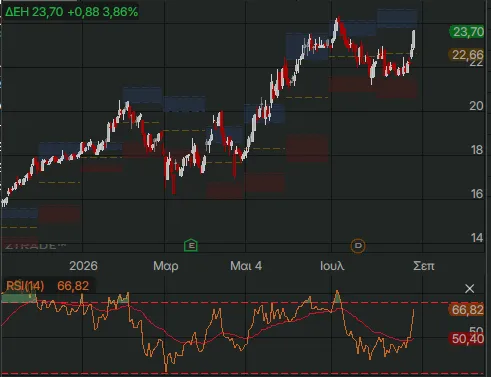Click the orange 66,82 RSI value tag
491x377 pixels.
466,310
